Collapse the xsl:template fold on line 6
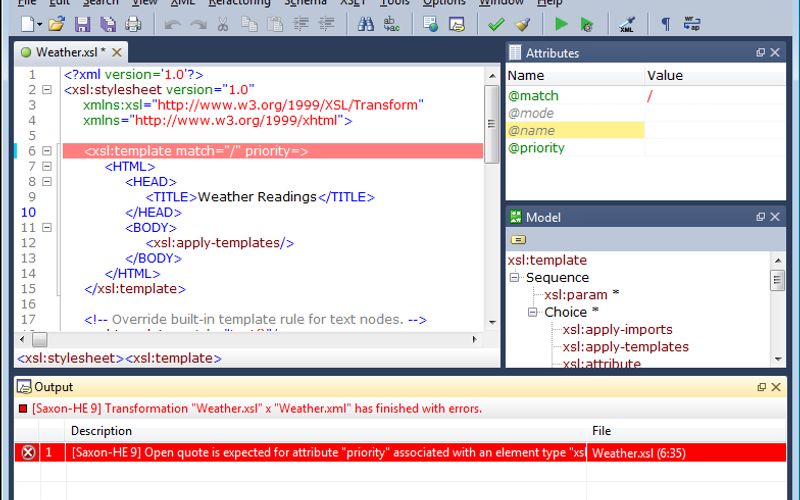Viewport: 800px width, 500px height. coord(46,151)
